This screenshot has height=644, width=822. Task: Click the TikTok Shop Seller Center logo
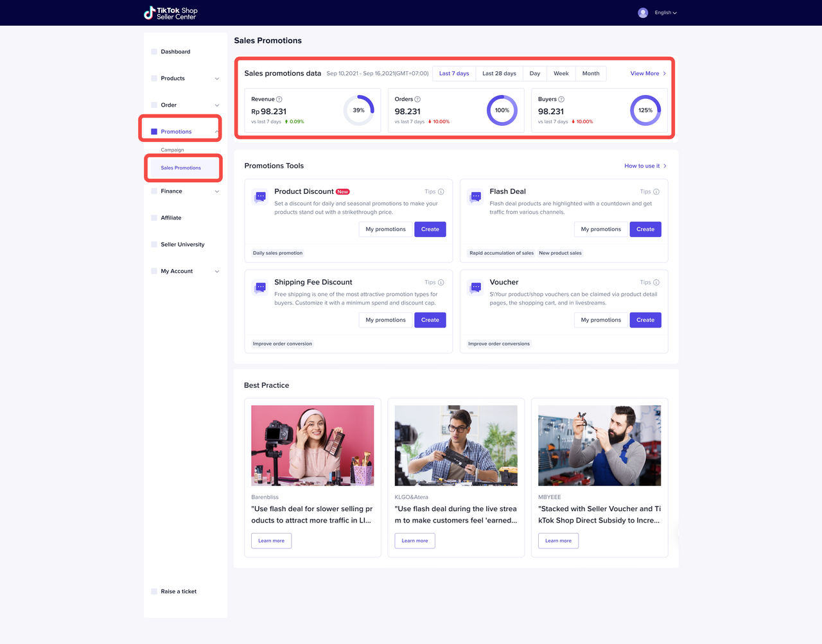coord(171,13)
